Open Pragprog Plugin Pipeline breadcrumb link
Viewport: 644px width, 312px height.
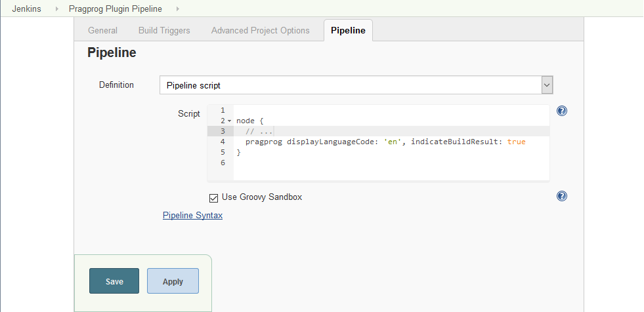click(115, 9)
